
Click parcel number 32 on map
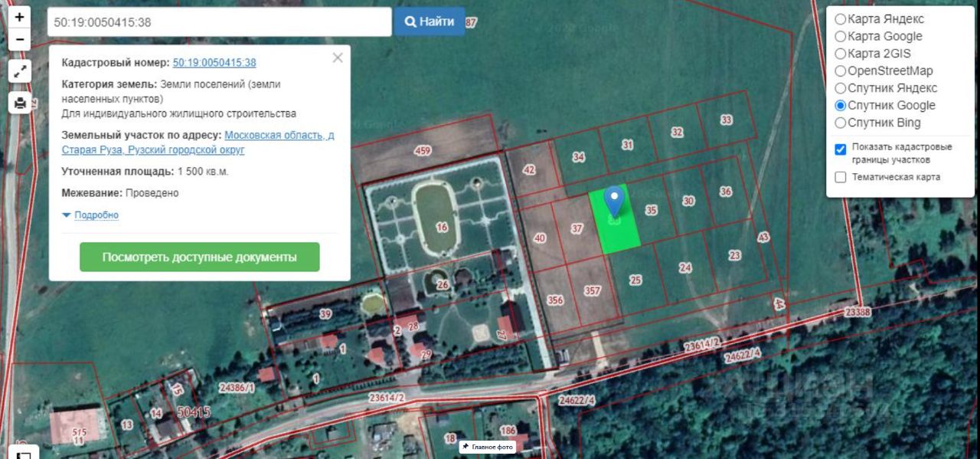(x=677, y=132)
